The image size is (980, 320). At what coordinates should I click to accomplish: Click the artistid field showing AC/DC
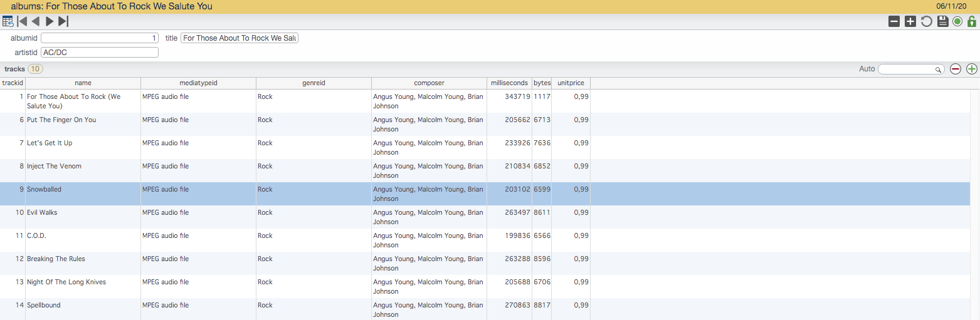100,53
